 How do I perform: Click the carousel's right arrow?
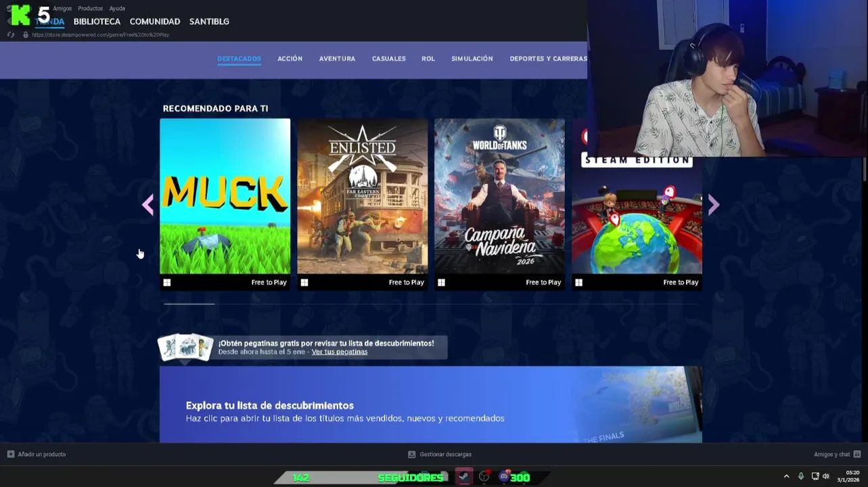(x=714, y=204)
